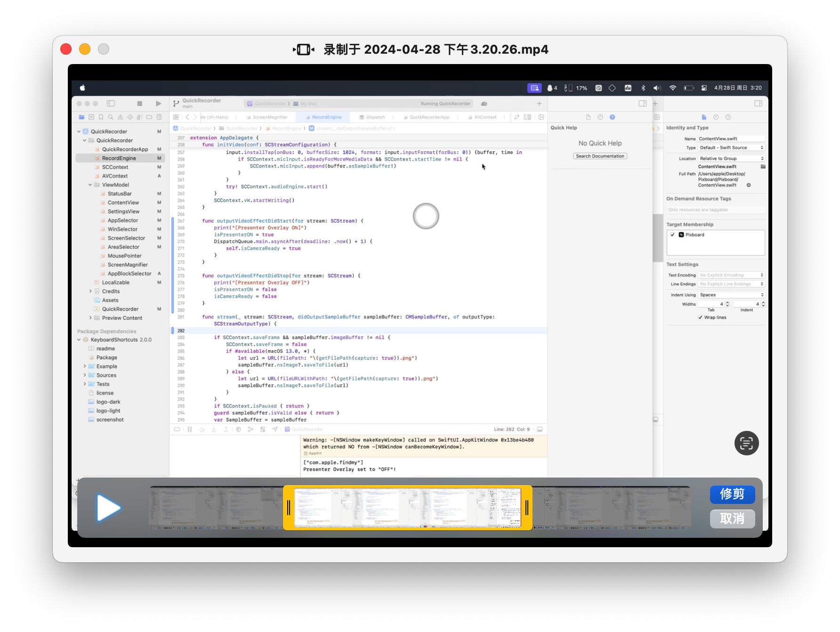Image resolution: width=840 pixels, height=632 pixels.
Task: Click the right yellow trim handle
Action: (527, 508)
